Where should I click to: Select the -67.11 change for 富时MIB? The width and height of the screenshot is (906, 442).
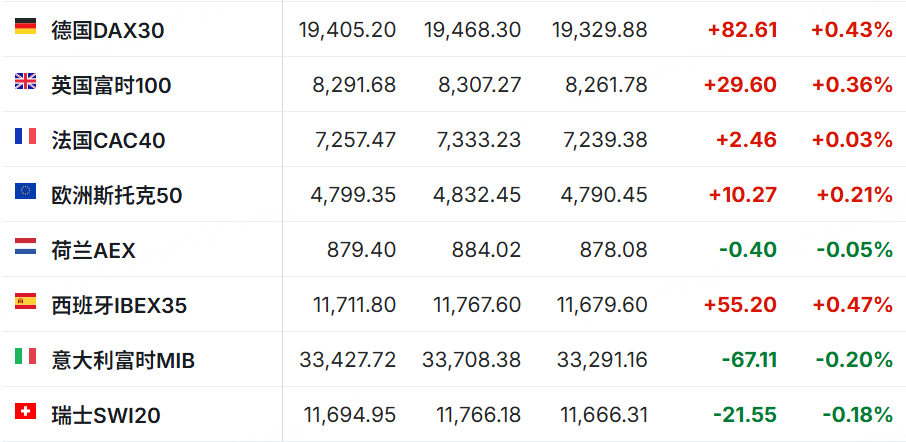[x=749, y=359]
